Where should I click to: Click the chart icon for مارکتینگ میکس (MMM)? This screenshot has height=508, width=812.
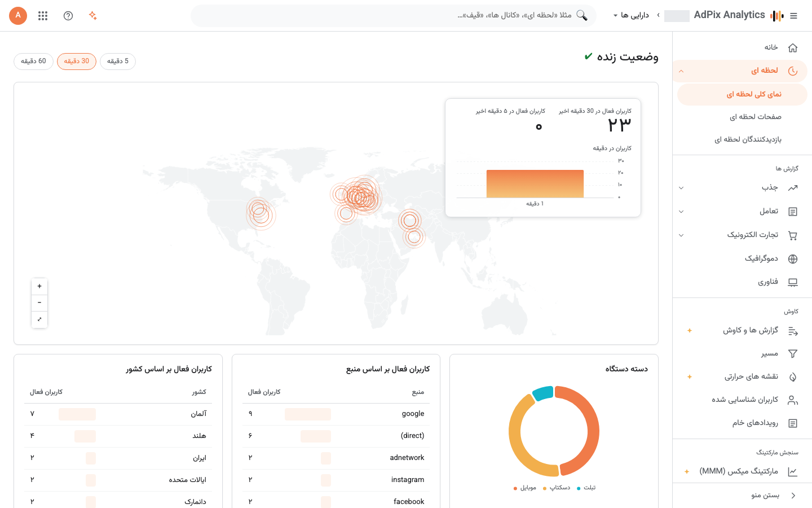793,472
